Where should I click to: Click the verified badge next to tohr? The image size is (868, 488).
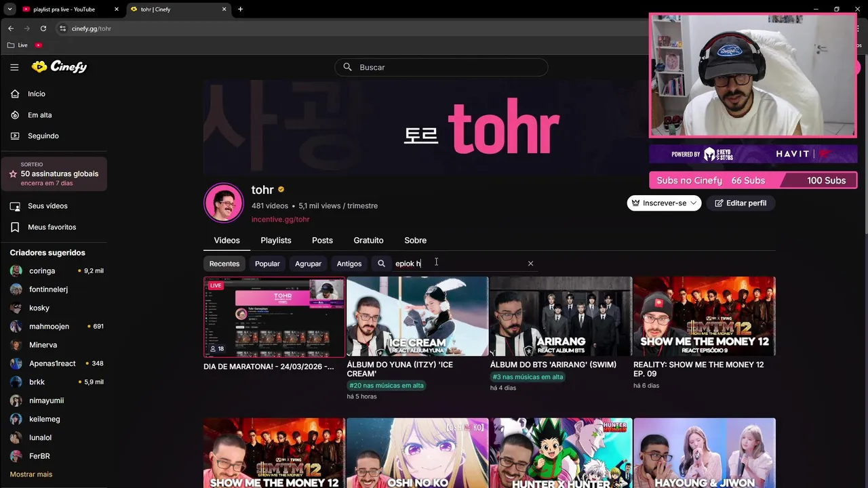tap(281, 190)
